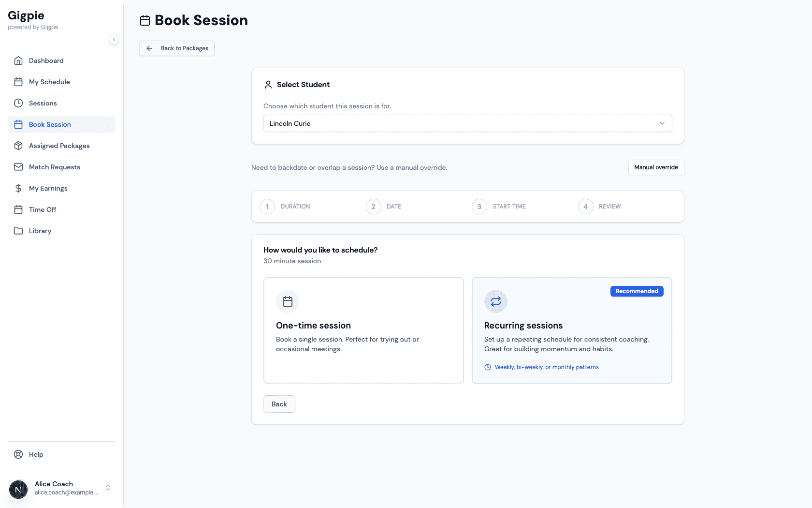Click the Dashboard home icon

[x=18, y=60]
